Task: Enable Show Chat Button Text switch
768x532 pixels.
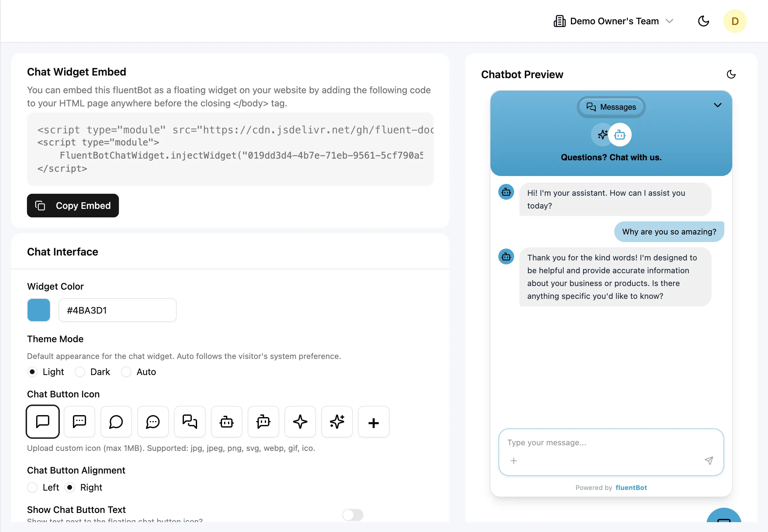Action: (353, 515)
